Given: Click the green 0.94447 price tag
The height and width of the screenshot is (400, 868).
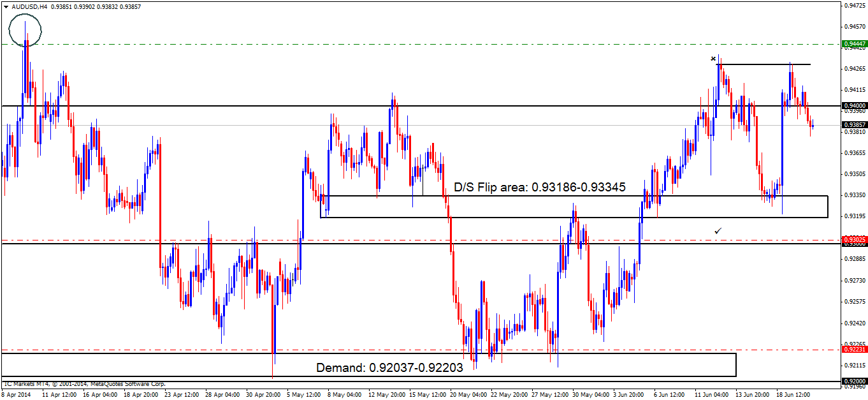Looking at the screenshot, I should 854,44.
